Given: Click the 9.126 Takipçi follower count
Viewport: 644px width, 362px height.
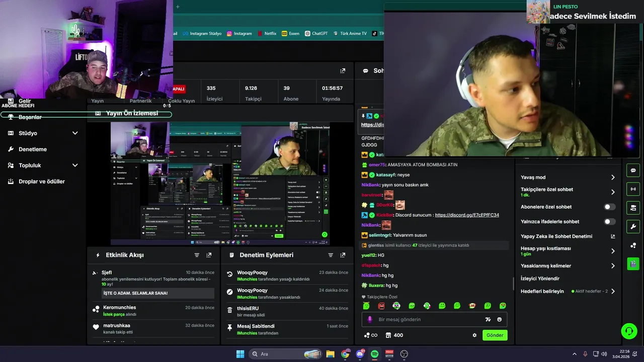Looking at the screenshot, I should 253,93.
